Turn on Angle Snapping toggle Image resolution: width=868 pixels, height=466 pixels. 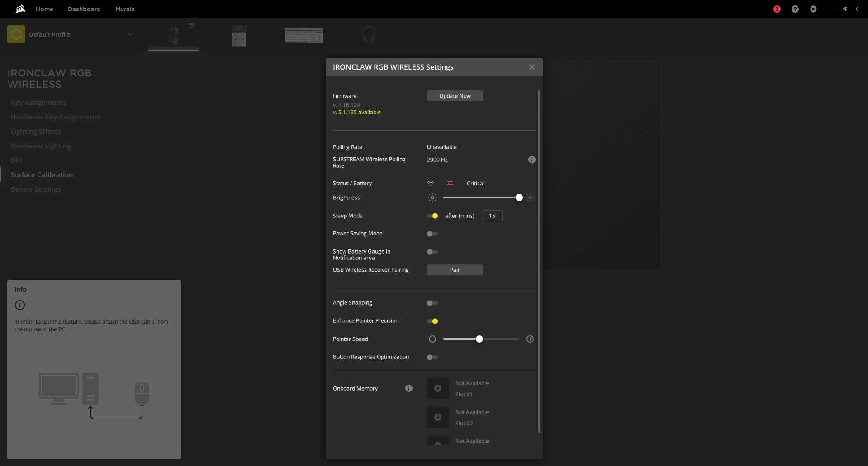pos(432,303)
